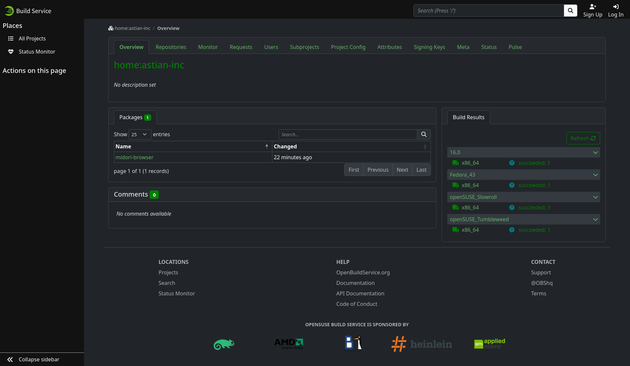630x366 pixels.
Task: Click succeeded: 1 link for 16.0
Action: point(534,163)
